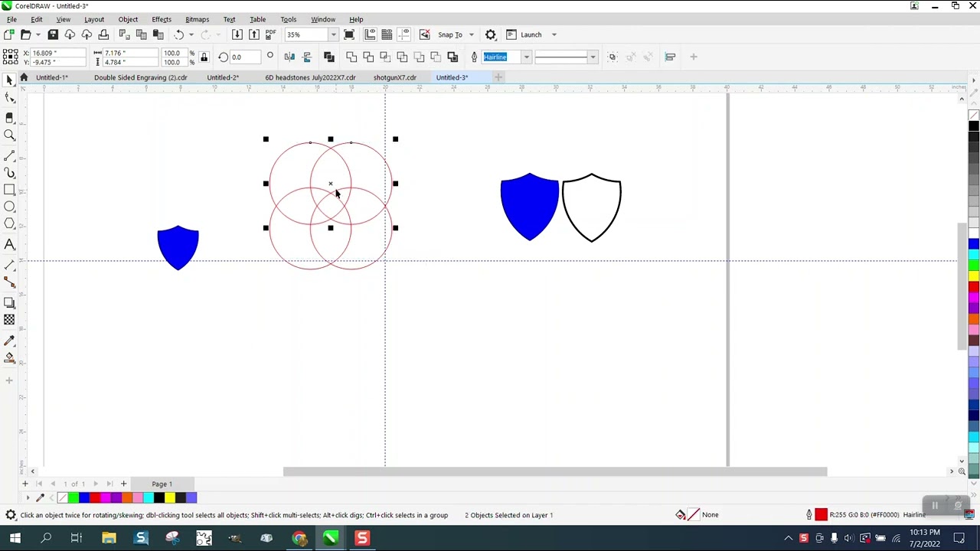
Task: Click the X position field
Action: pos(57,53)
